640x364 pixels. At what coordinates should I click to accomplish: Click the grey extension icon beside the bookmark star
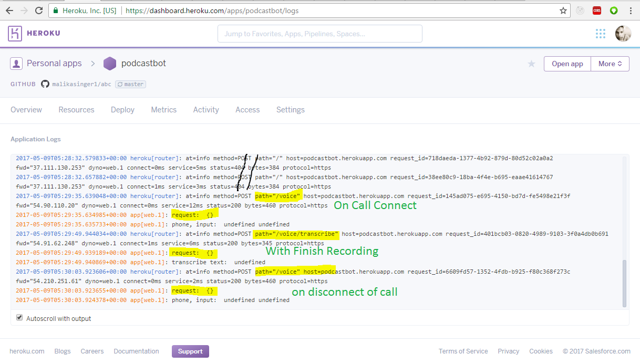580,11
